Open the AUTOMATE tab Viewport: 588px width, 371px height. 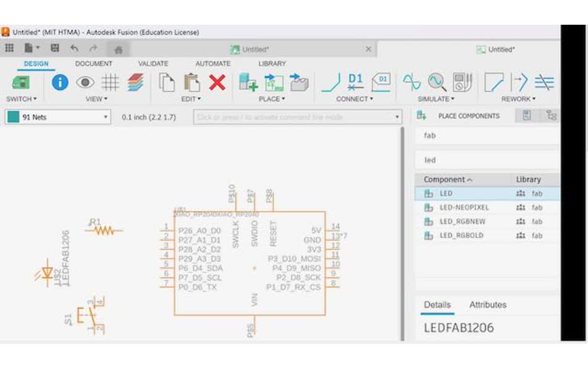[213, 63]
